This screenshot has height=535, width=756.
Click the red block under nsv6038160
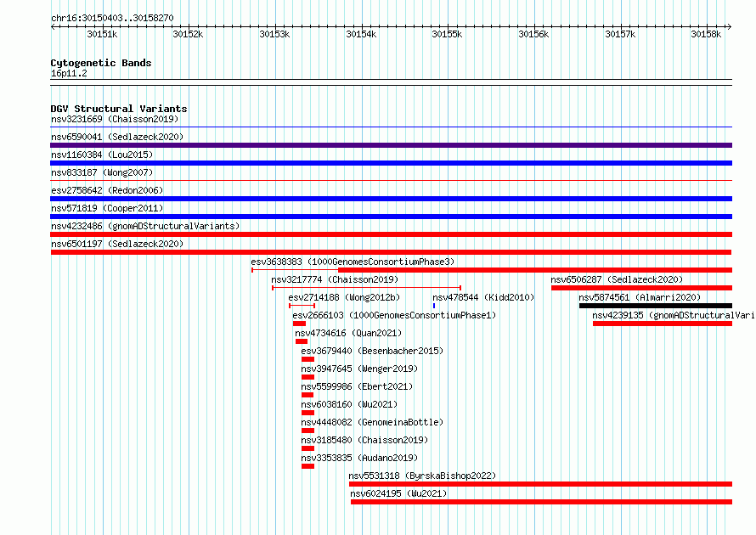[307, 413]
